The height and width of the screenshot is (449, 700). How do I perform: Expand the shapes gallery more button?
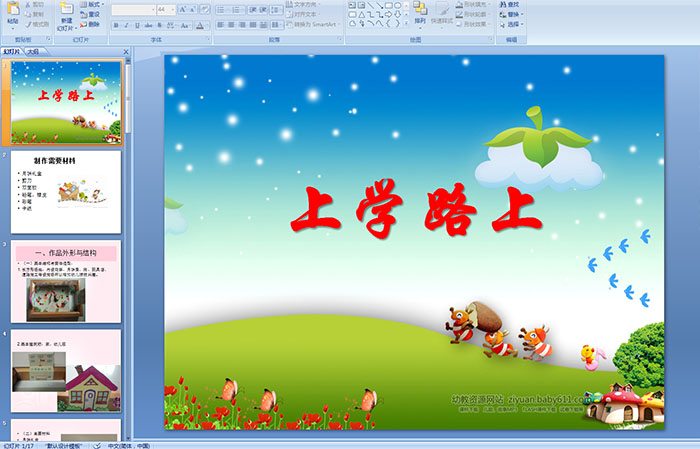pyautogui.click(x=406, y=23)
